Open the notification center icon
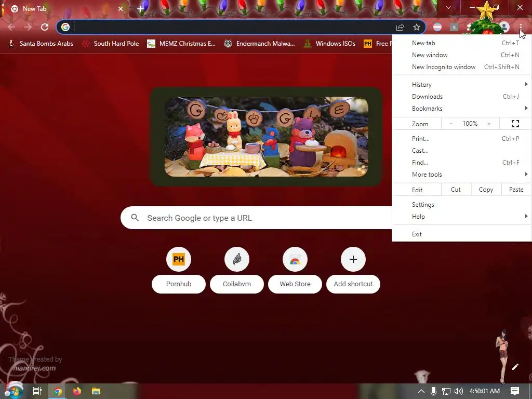The height and width of the screenshot is (399, 532). 515,391
